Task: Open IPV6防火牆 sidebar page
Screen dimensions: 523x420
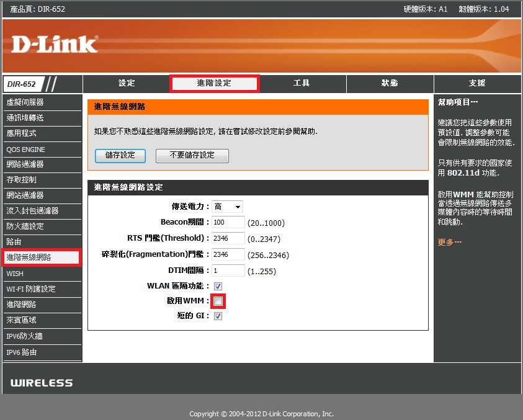Action: tap(42, 336)
